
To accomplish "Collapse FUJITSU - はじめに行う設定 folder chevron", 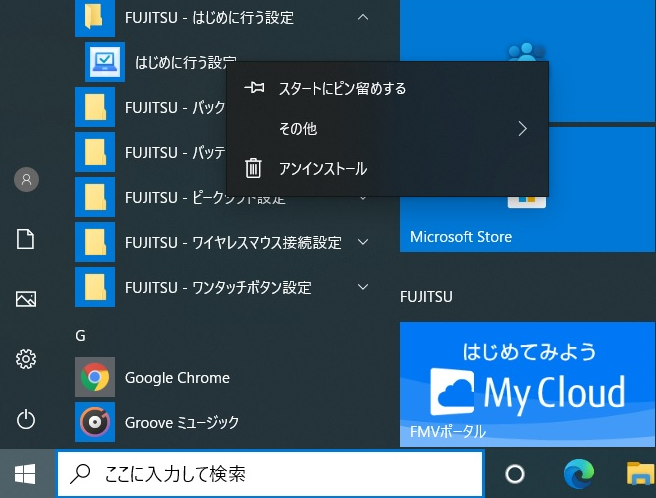I will [363, 17].
